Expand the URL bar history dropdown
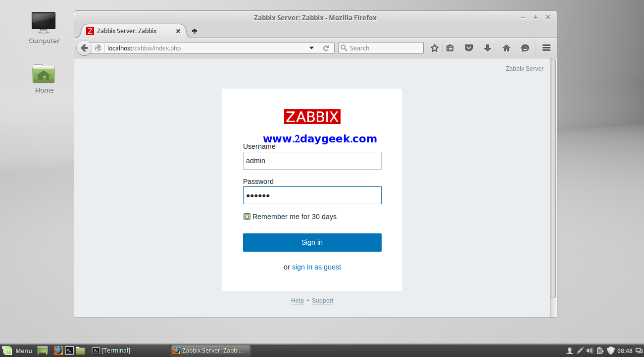This screenshot has height=357, width=644. [312, 48]
